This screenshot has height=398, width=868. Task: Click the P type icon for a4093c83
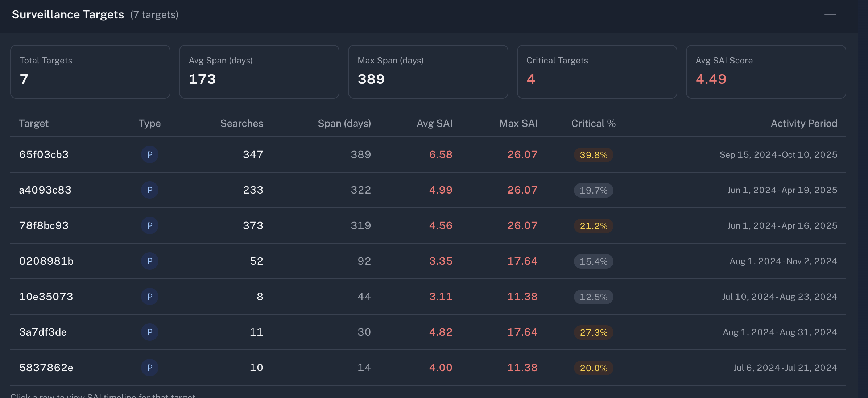(149, 190)
